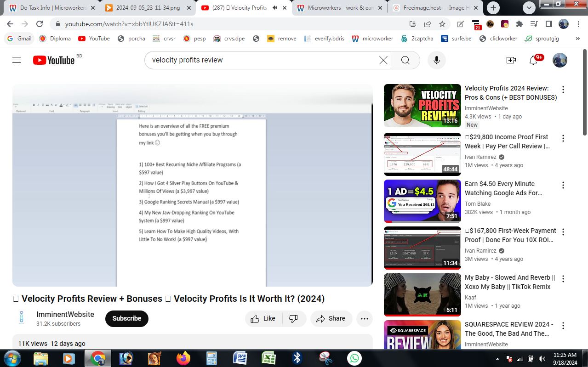
Task: Show hidden system tray icons arrow
Action: [x=497, y=358]
